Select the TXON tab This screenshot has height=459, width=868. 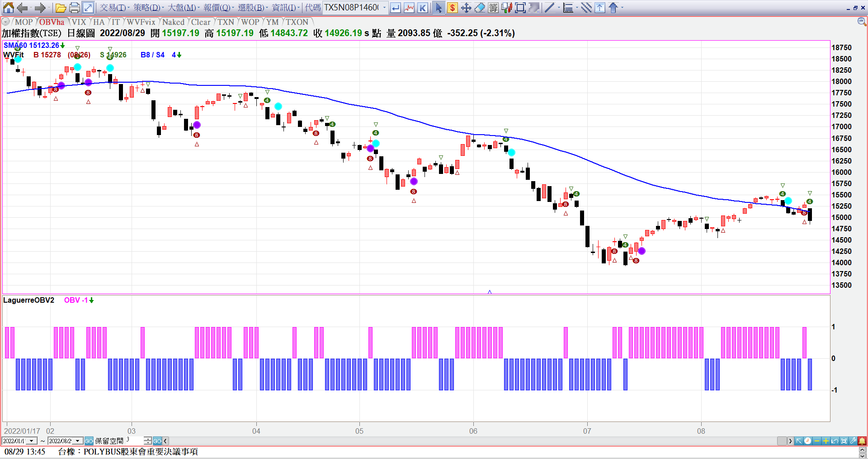point(297,22)
